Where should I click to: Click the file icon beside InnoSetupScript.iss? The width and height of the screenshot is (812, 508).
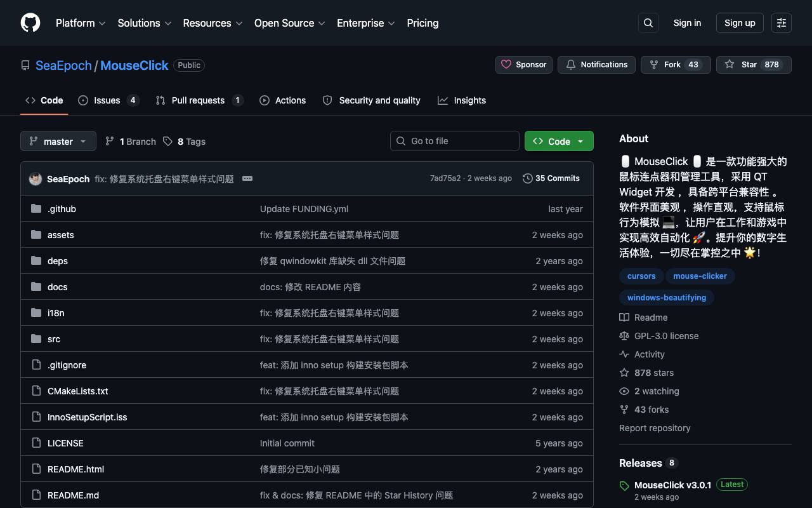point(36,417)
